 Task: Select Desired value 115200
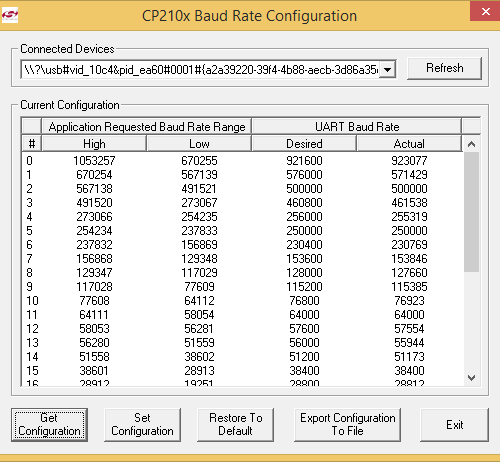[x=304, y=287]
